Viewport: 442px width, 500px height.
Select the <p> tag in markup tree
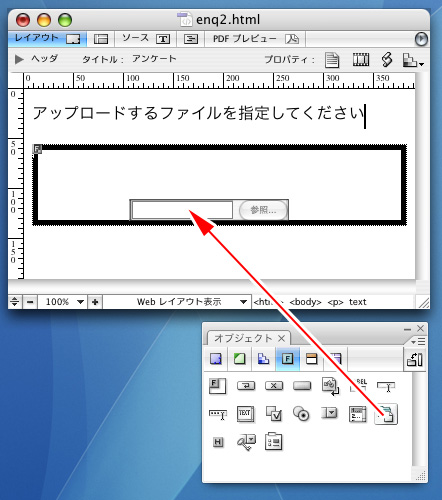tap(335, 302)
